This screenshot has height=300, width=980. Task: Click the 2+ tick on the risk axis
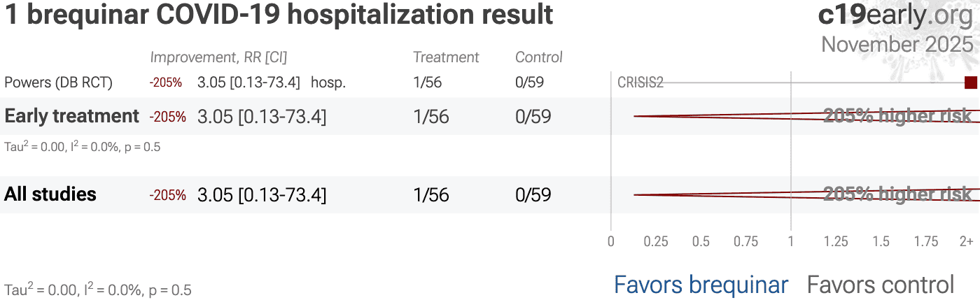(x=966, y=242)
